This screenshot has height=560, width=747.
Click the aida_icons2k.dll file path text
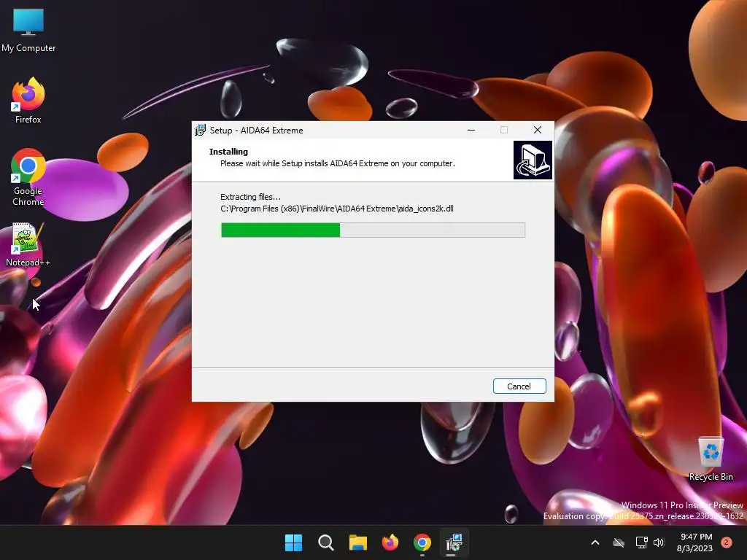tap(337, 209)
